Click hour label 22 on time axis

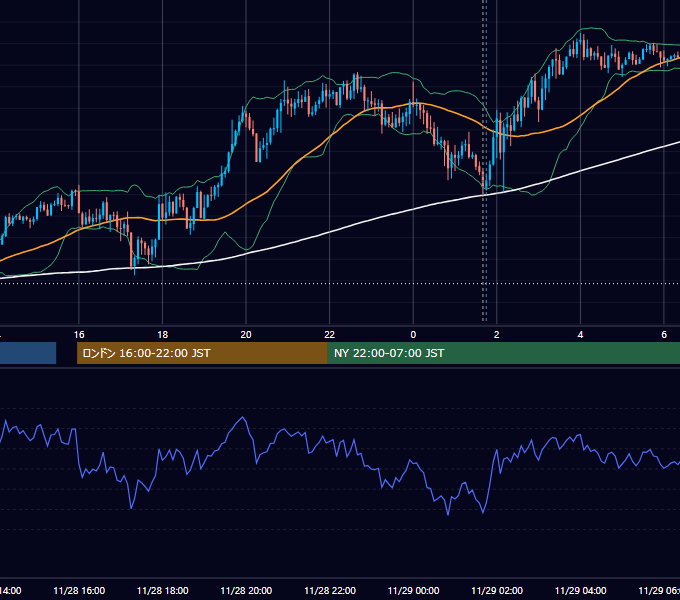coord(330,335)
